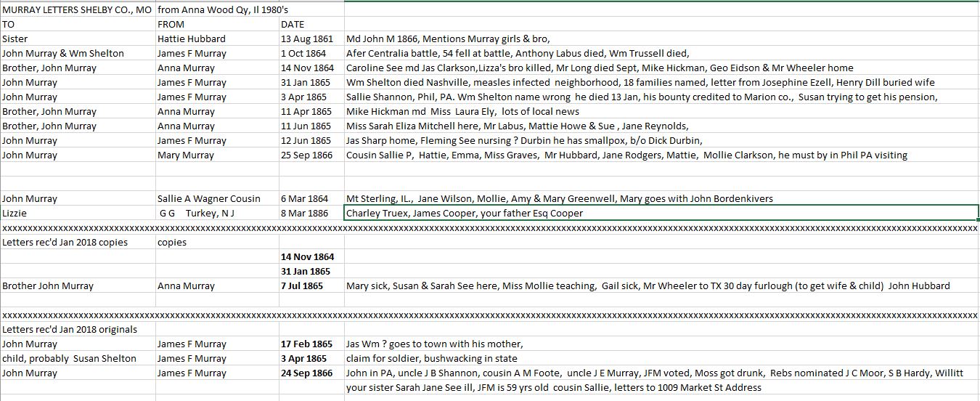
Task: Click the 6 Mar 1864 date cell
Action: [311, 199]
